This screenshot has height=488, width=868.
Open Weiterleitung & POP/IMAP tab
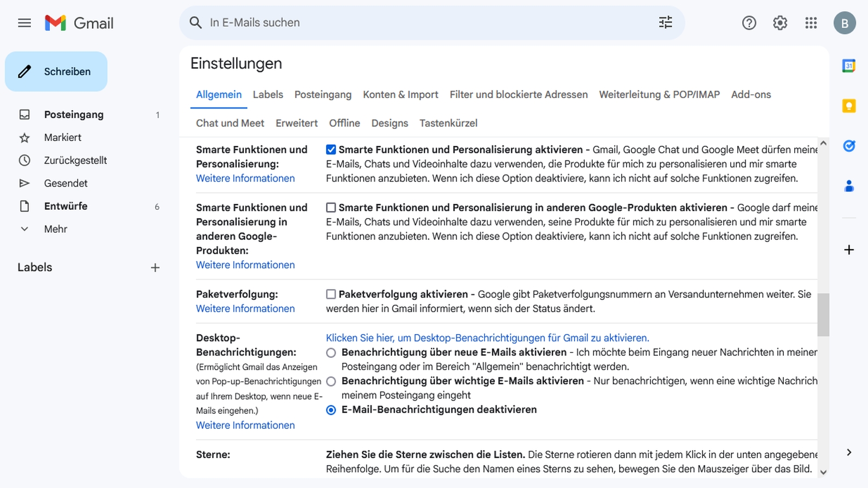(x=659, y=94)
